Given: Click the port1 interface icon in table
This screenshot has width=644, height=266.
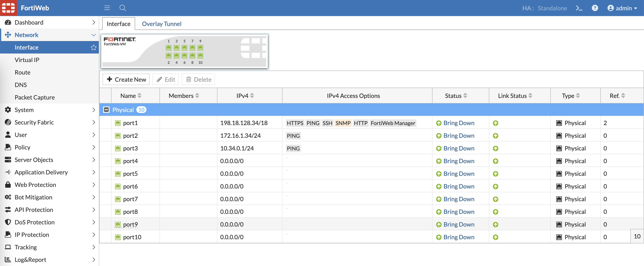Looking at the screenshot, I should (x=118, y=123).
